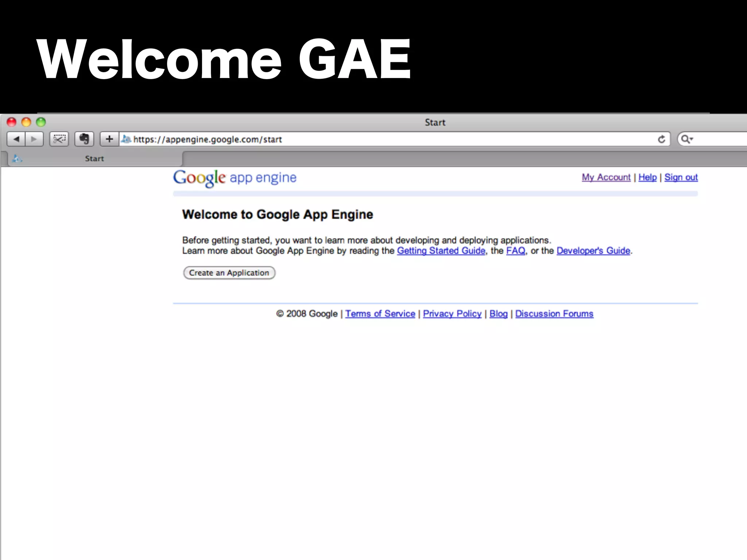Image resolution: width=747 pixels, height=560 pixels.
Task: Open the FAQ link
Action: [515, 251]
